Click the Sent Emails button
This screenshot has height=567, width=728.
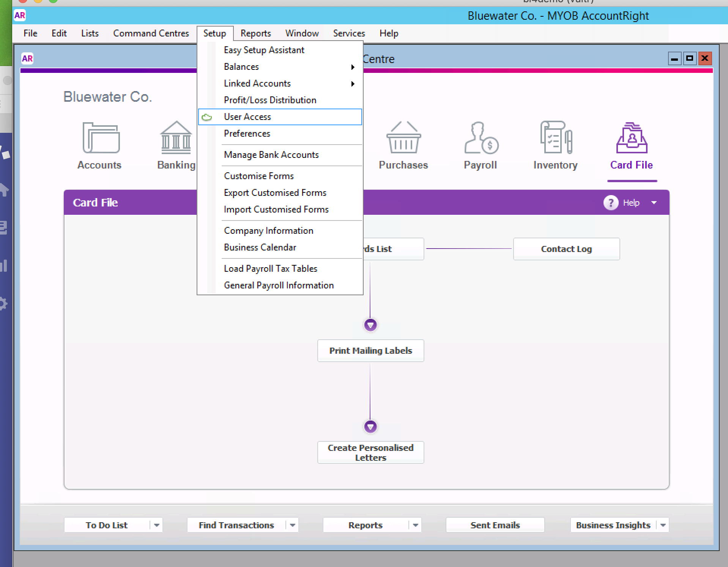(x=495, y=525)
